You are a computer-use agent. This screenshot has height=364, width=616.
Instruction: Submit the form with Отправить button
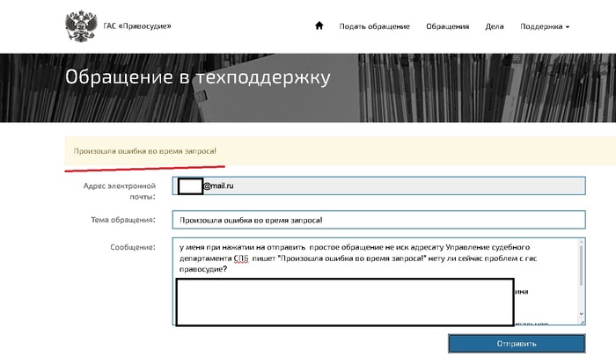tap(517, 343)
